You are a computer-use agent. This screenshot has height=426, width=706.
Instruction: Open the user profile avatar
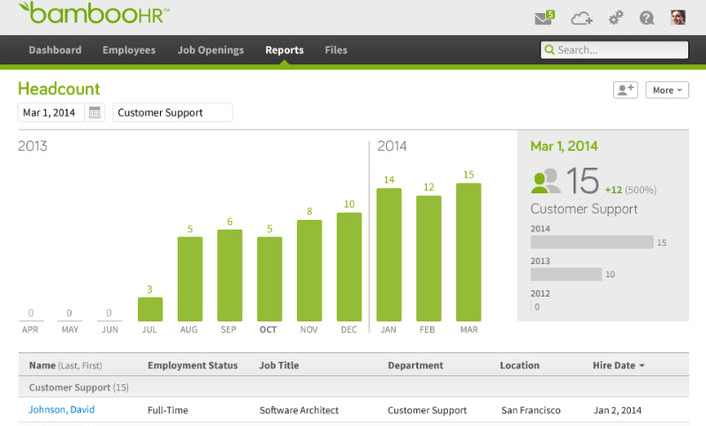click(678, 17)
